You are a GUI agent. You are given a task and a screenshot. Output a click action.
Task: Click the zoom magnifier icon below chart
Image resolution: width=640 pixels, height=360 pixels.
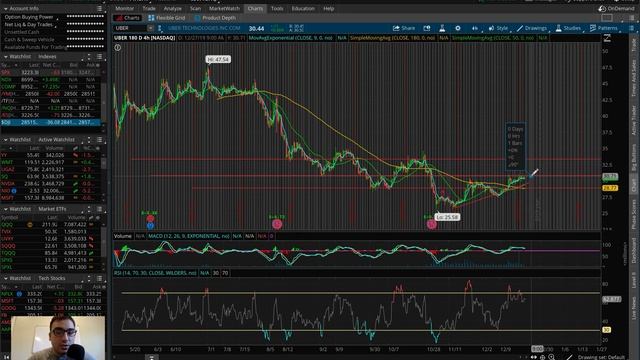pos(551,357)
